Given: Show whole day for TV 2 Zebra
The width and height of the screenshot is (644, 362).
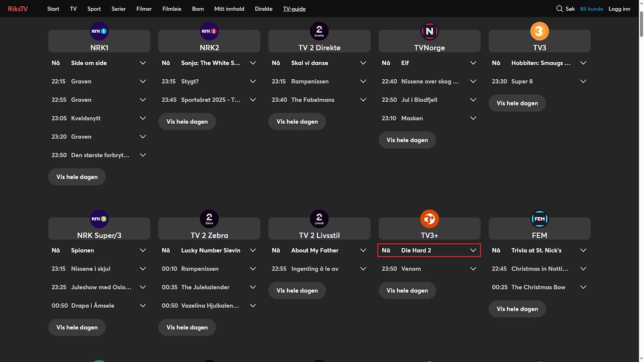Looking at the screenshot, I should pyautogui.click(x=187, y=327).
